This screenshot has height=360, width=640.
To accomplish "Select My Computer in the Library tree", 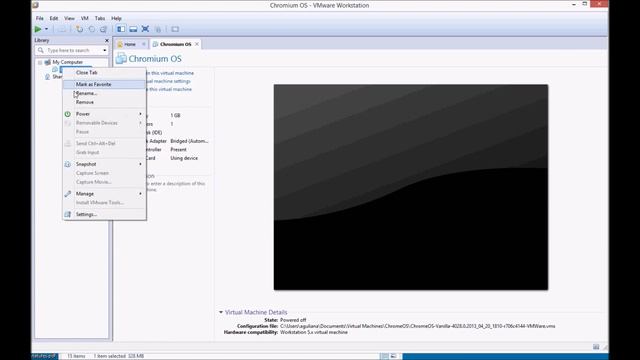I will tap(67, 62).
